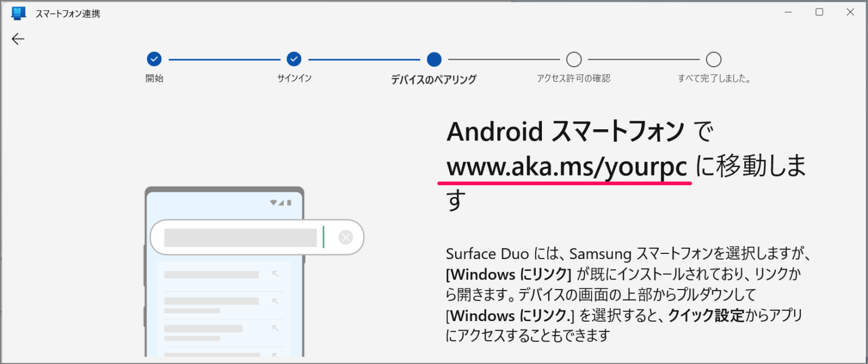868x364 pixels.
Task: Click the すべて完了しました label text
Action: (714, 78)
